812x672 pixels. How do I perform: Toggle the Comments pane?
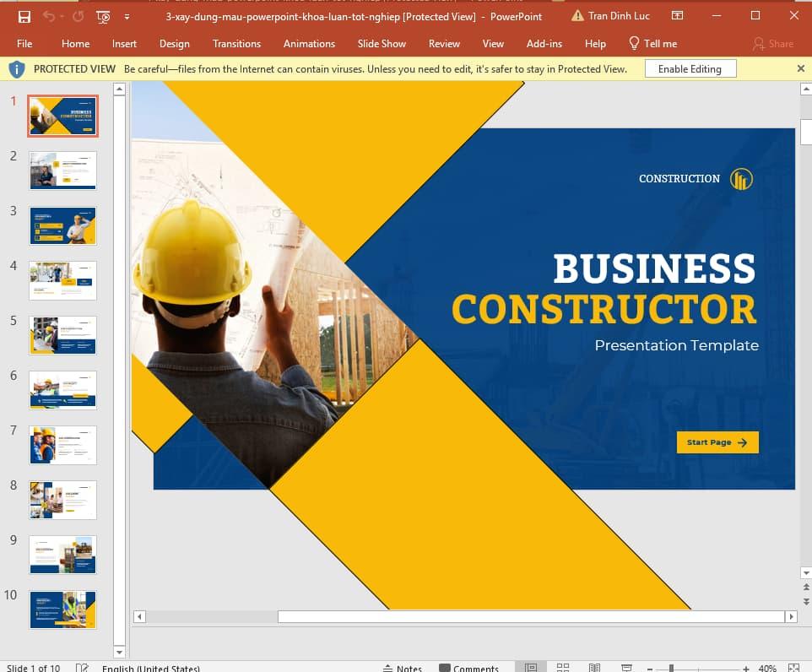click(470, 666)
